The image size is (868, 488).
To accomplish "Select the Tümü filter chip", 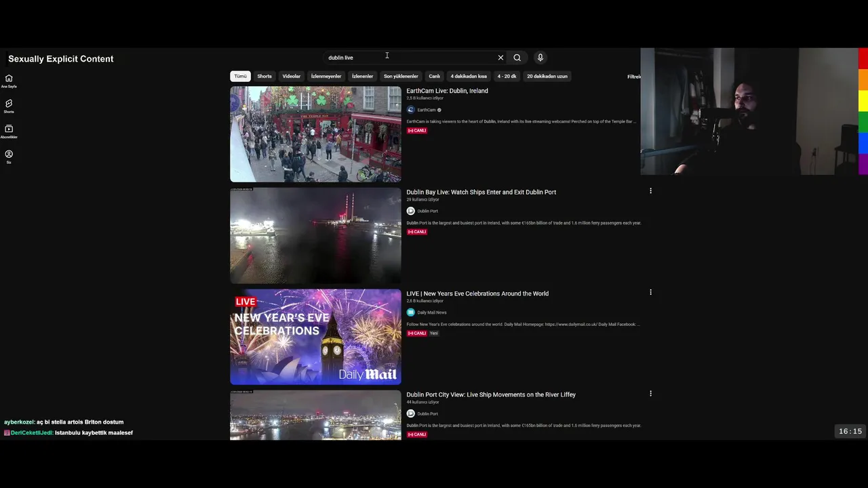I will tap(241, 77).
